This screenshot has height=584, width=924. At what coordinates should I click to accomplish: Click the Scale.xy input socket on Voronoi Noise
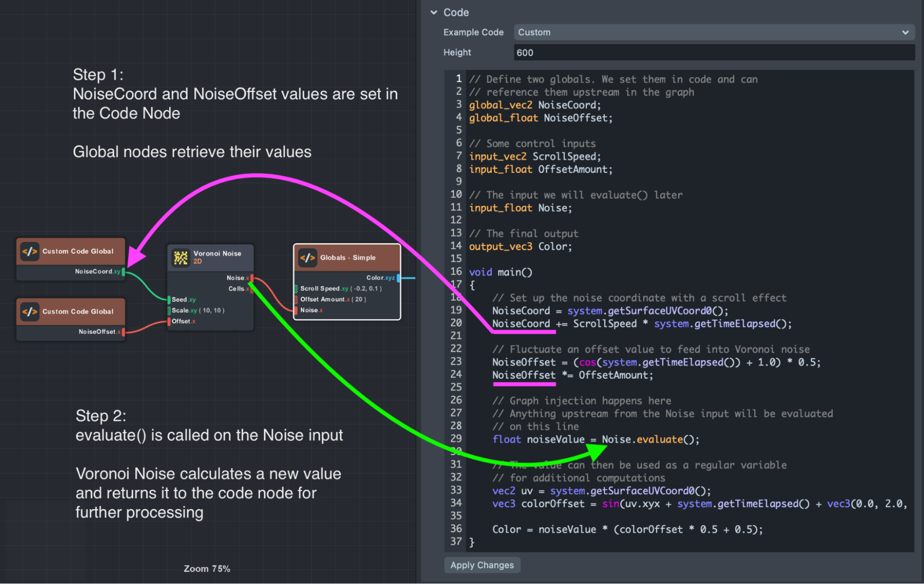pos(169,311)
